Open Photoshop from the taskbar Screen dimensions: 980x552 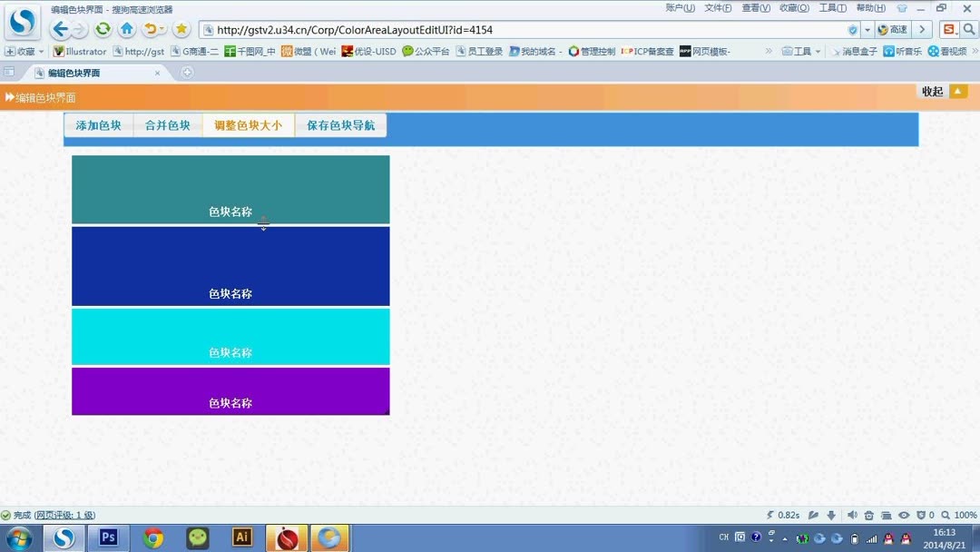point(108,537)
